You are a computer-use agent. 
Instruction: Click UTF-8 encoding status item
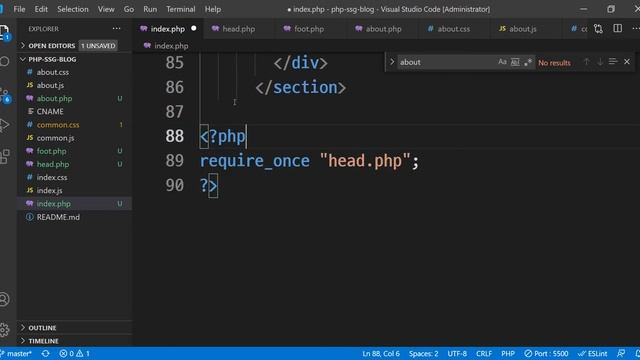click(x=457, y=353)
